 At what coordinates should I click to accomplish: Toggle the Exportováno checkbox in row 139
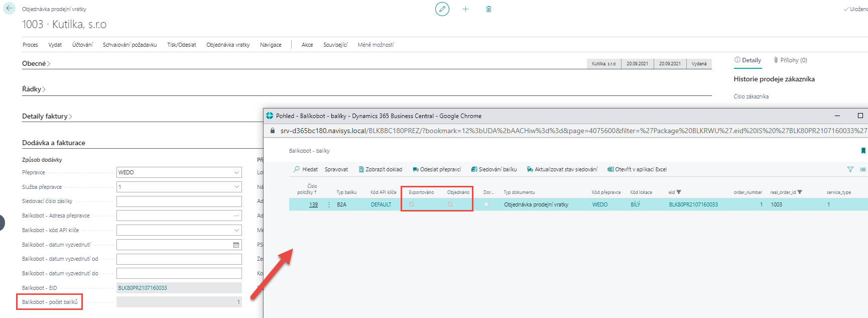(412, 204)
